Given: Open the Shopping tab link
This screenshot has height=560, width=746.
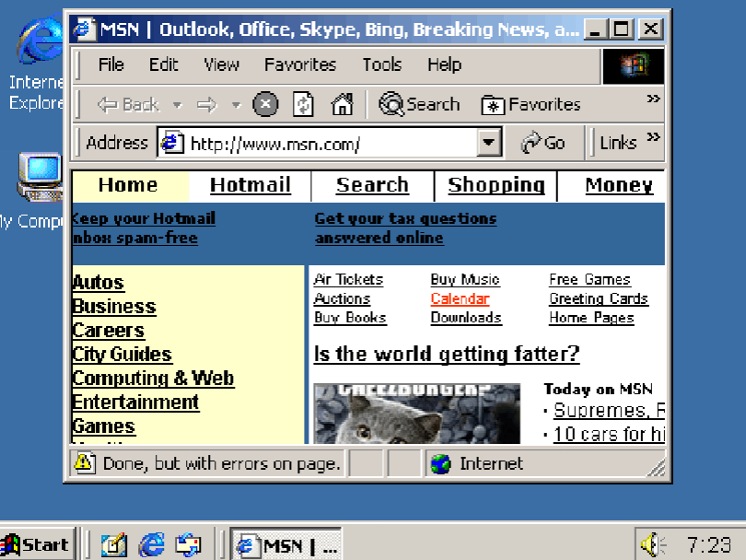Looking at the screenshot, I should (496, 185).
